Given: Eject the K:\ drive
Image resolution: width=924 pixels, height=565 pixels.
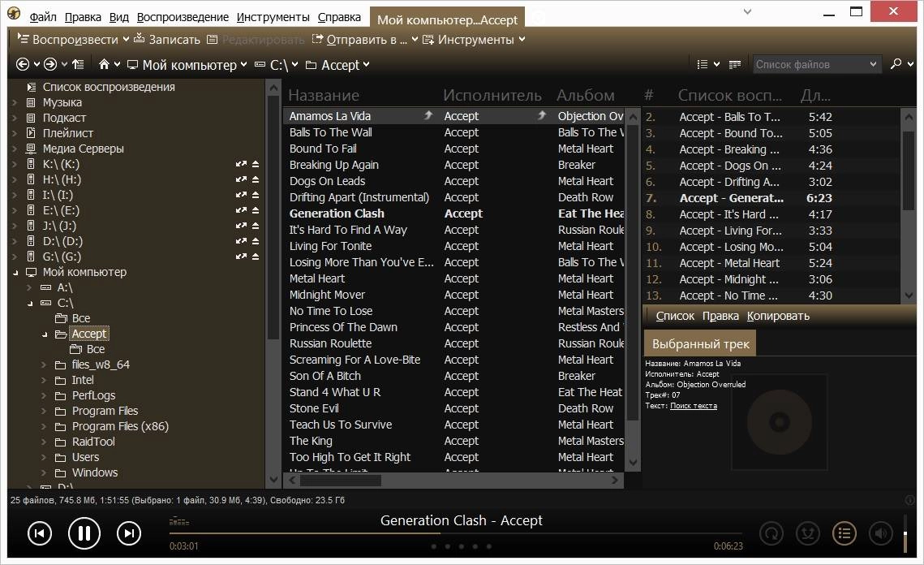Looking at the screenshot, I should (x=256, y=164).
